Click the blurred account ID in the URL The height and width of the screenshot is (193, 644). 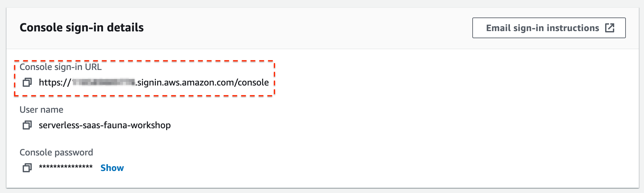click(103, 82)
